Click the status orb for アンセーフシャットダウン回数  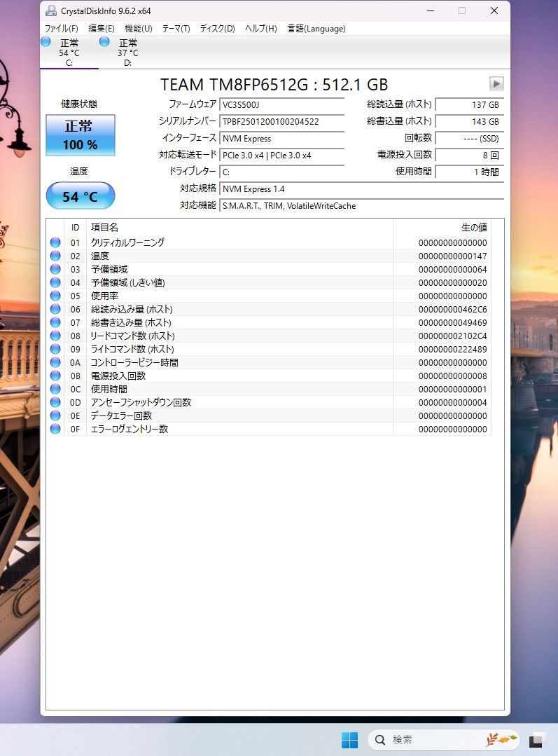55,402
